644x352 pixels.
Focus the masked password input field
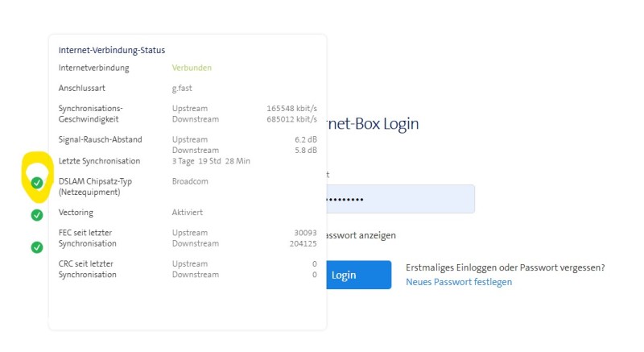(399, 199)
